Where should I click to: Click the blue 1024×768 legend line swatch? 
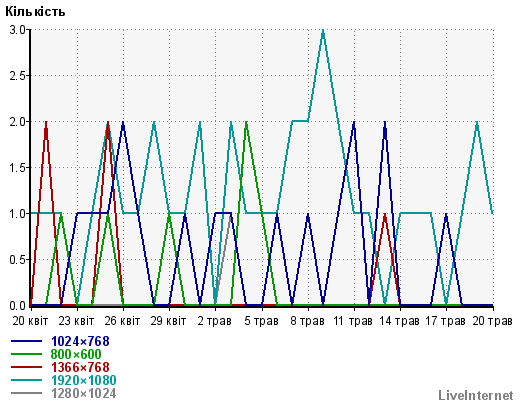(x=26, y=341)
